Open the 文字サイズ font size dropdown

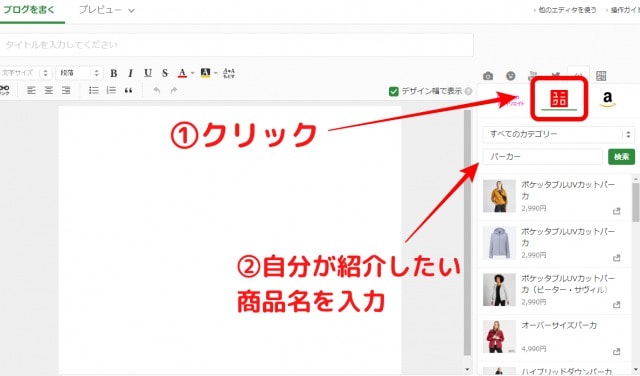point(25,73)
